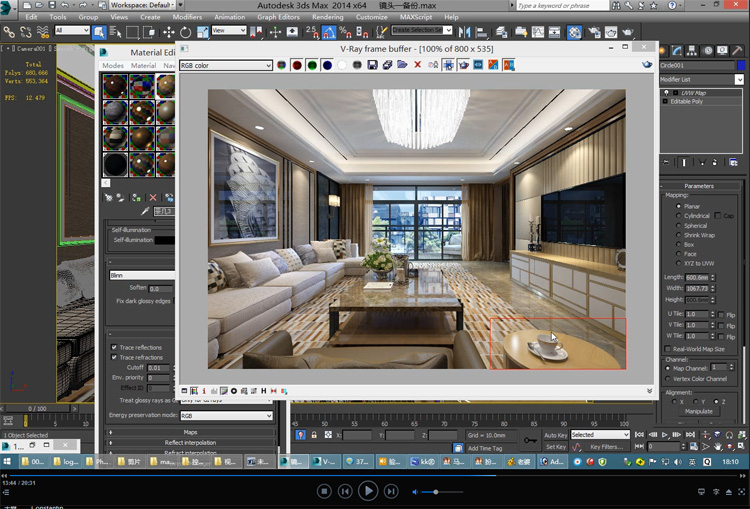Image resolution: width=750 pixels, height=509 pixels.
Task: Choose the Select and Rotate tool
Action: click(185, 32)
